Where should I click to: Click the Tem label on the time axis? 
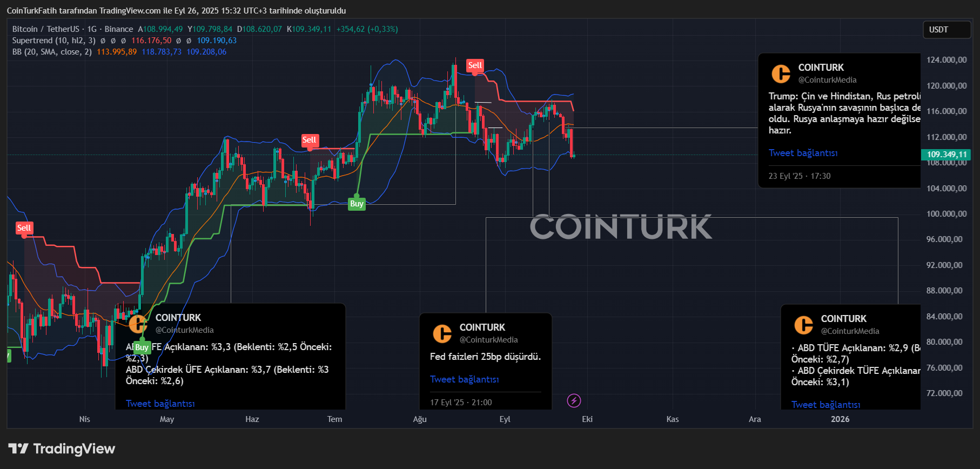click(335, 419)
